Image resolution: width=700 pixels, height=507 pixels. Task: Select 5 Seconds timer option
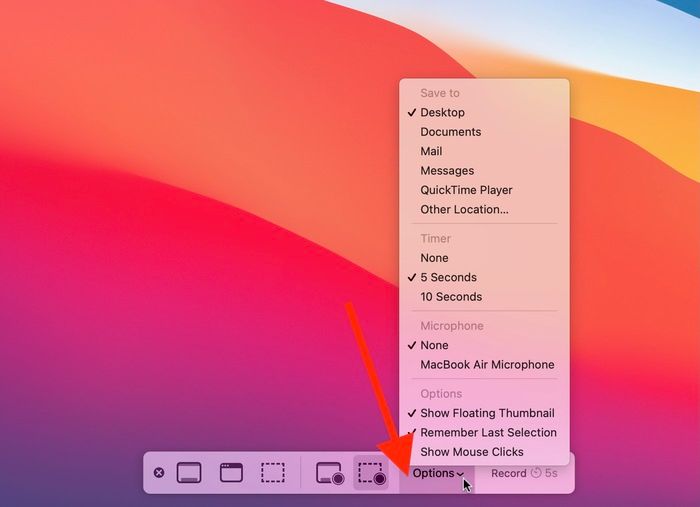click(448, 277)
